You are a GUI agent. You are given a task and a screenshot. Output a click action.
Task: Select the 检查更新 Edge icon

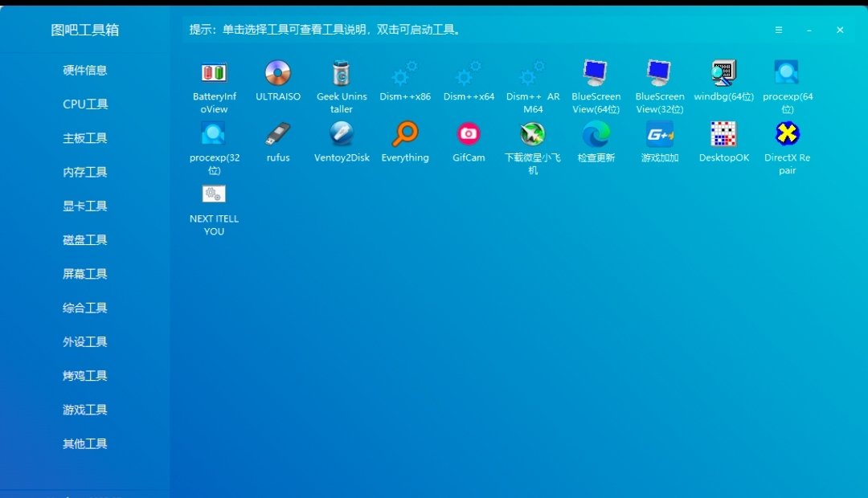coord(596,134)
